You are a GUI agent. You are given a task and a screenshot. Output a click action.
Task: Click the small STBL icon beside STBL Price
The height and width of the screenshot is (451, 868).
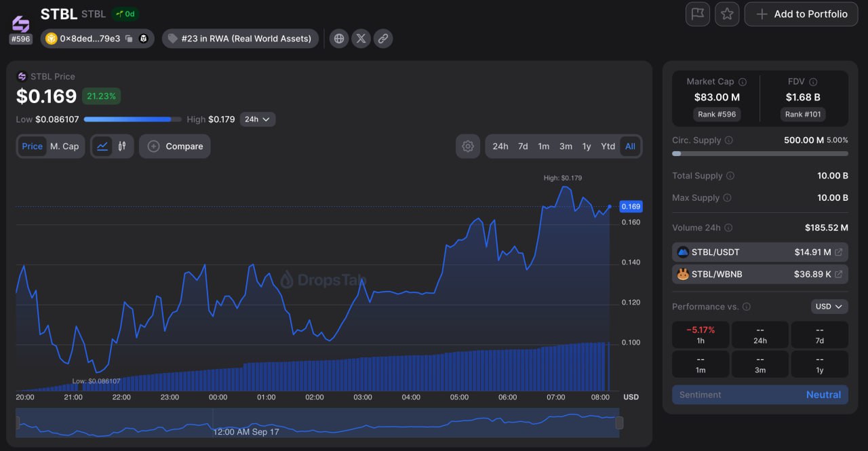click(x=22, y=77)
